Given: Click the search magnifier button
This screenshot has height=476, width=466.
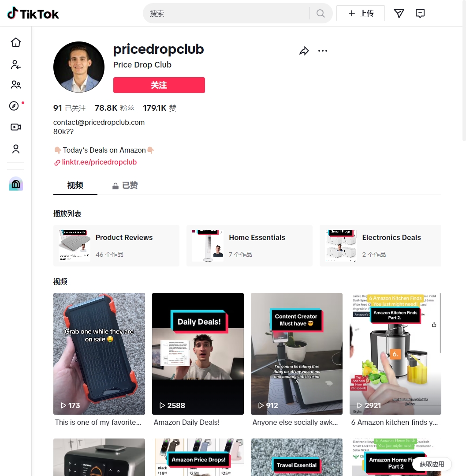Looking at the screenshot, I should pos(321,13).
